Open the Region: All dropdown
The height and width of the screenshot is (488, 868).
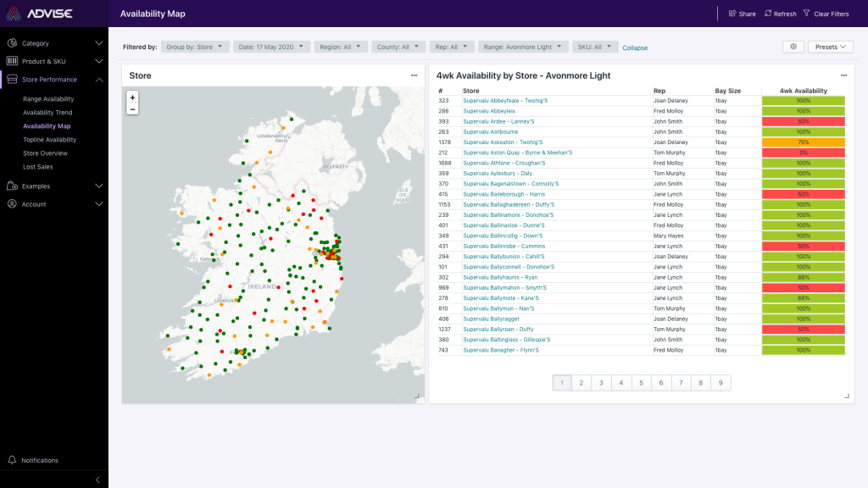pyautogui.click(x=340, y=47)
